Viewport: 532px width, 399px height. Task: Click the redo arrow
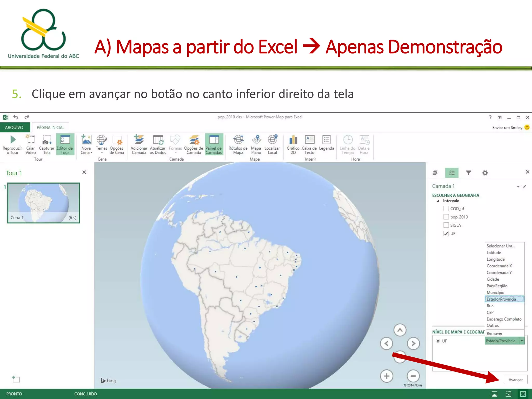pyautogui.click(x=27, y=117)
